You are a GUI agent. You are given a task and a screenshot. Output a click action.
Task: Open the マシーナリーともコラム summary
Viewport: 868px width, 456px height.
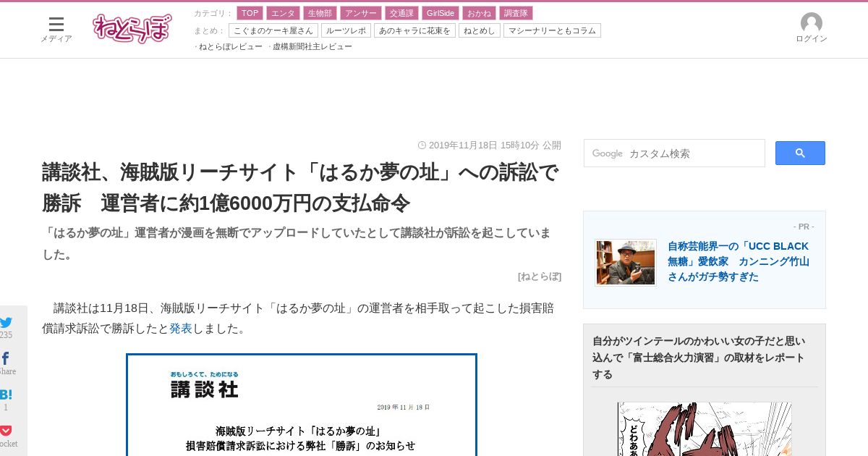pos(552,30)
